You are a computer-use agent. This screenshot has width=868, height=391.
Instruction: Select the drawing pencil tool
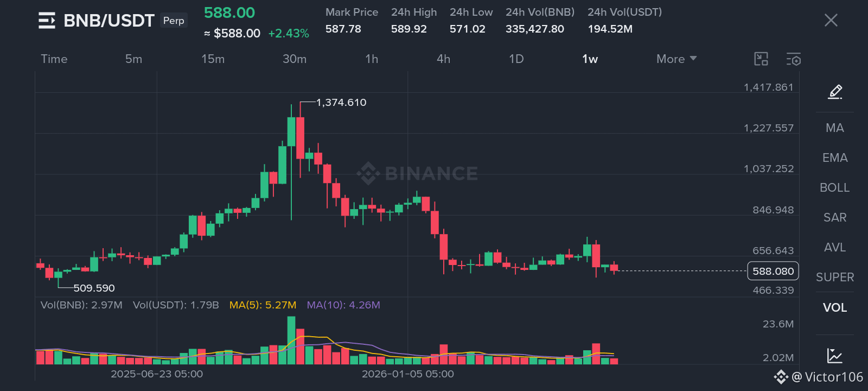[835, 92]
